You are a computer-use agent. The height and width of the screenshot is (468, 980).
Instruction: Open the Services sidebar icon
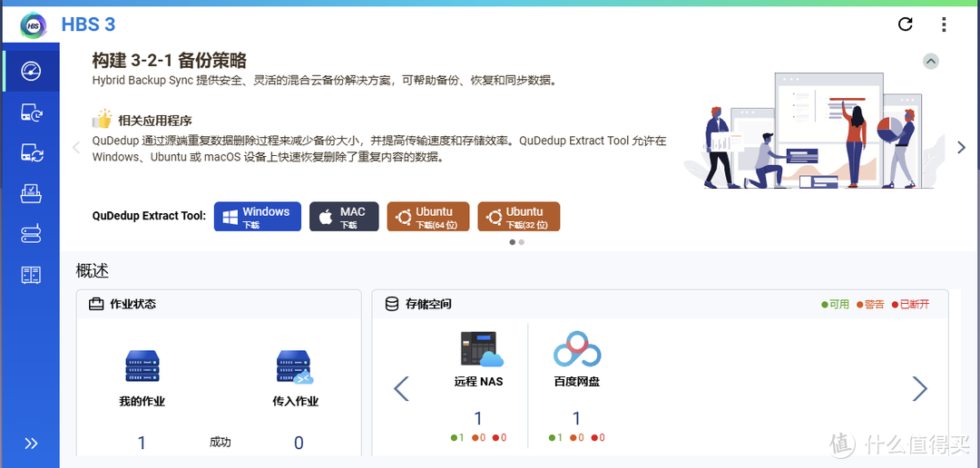(31, 274)
